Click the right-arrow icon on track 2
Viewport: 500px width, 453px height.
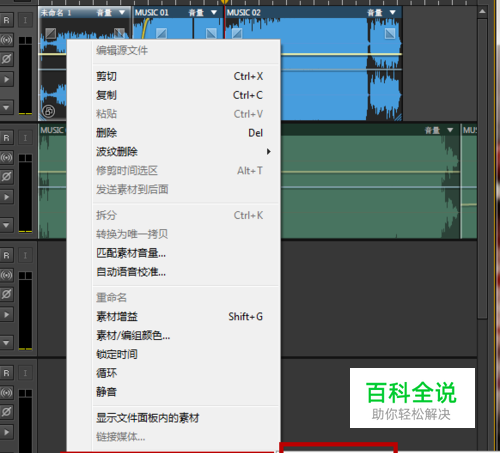tap(6, 197)
